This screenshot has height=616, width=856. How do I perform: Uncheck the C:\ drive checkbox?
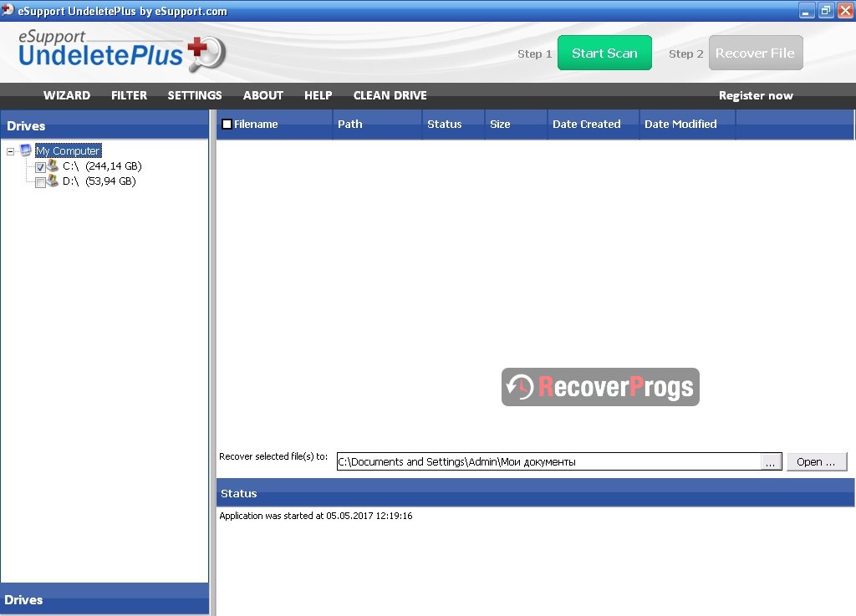coord(40,167)
